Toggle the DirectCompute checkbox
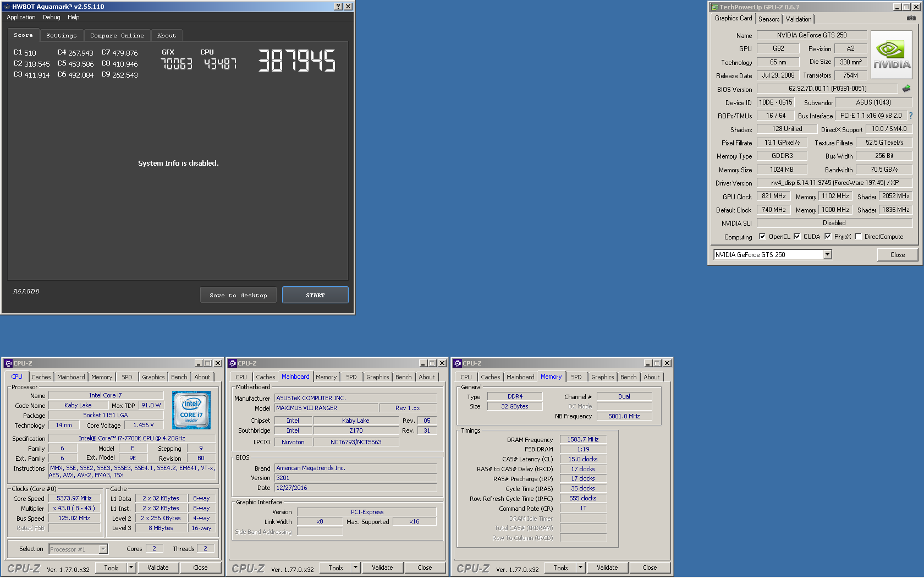Viewport: 924px width, 578px height. pos(858,236)
